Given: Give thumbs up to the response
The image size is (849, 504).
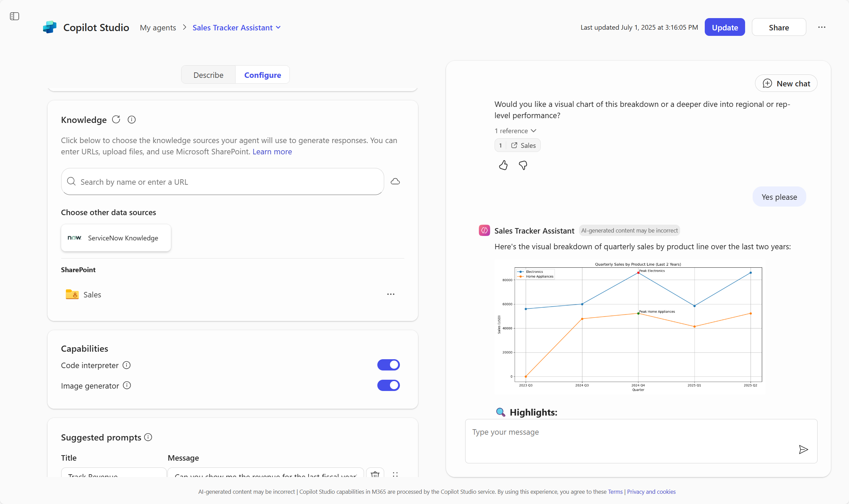Looking at the screenshot, I should [x=503, y=166].
